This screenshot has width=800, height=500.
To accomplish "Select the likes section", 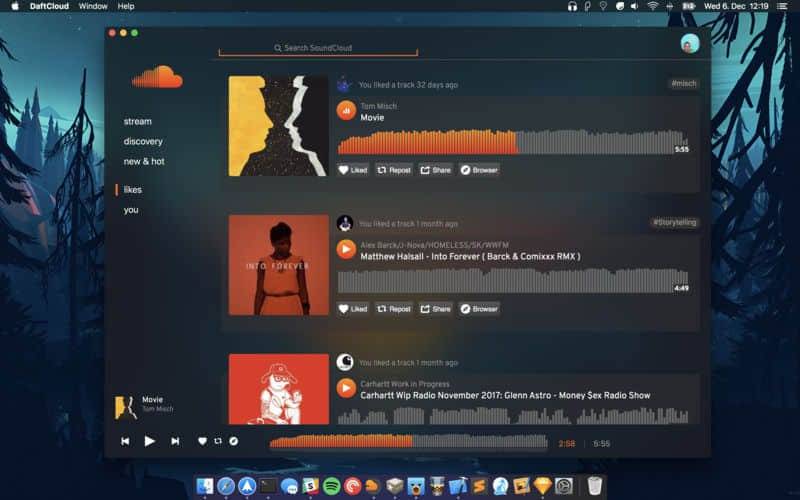I will (x=133, y=190).
